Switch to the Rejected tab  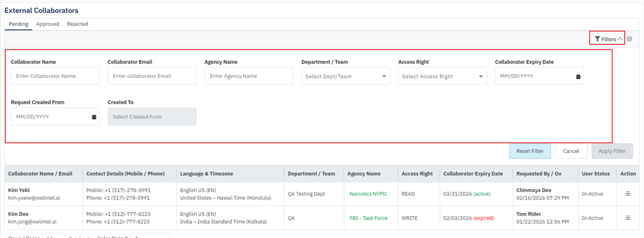click(x=77, y=24)
